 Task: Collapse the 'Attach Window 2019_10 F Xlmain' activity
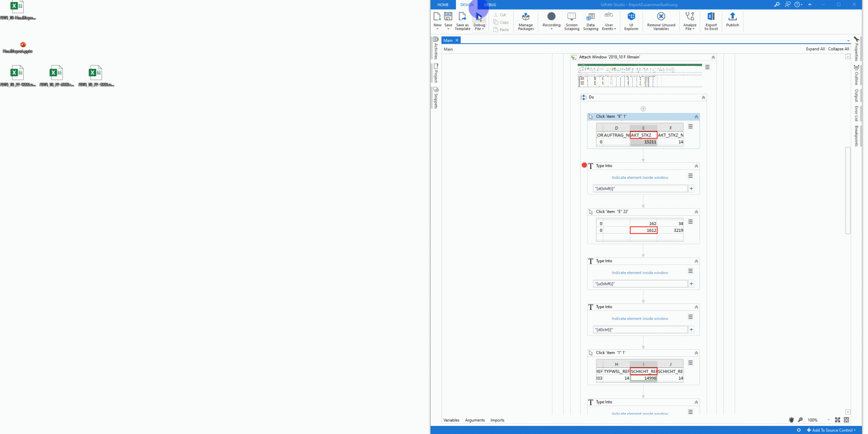coord(713,57)
